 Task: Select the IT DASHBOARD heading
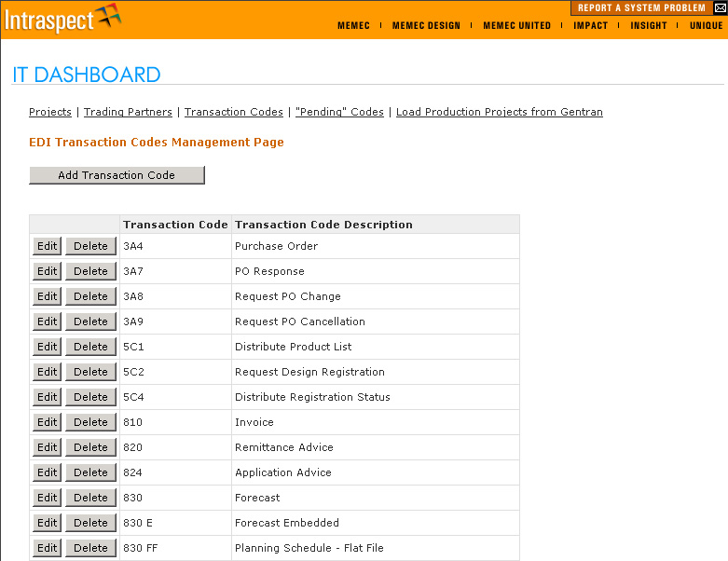(x=87, y=75)
